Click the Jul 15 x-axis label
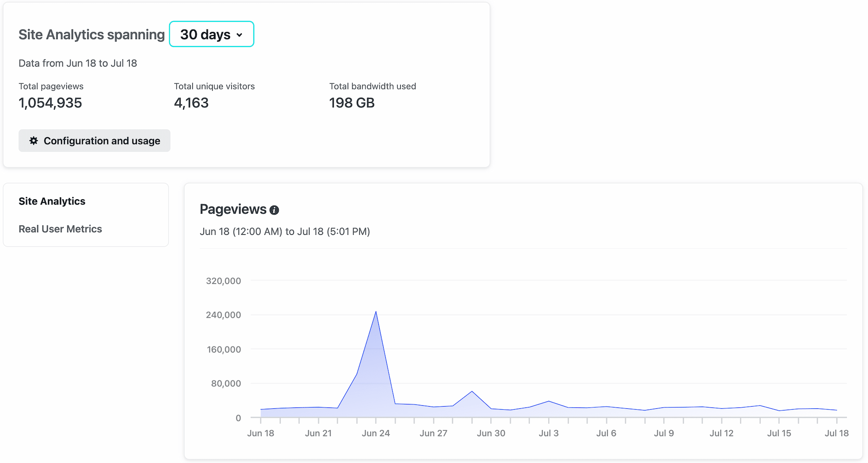 click(x=779, y=433)
